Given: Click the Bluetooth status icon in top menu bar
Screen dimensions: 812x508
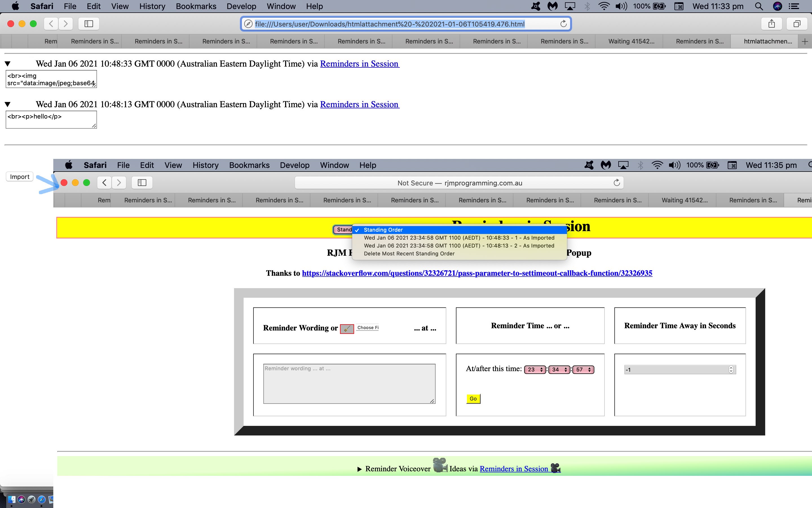Looking at the screenshot, I should click(587, 6).
